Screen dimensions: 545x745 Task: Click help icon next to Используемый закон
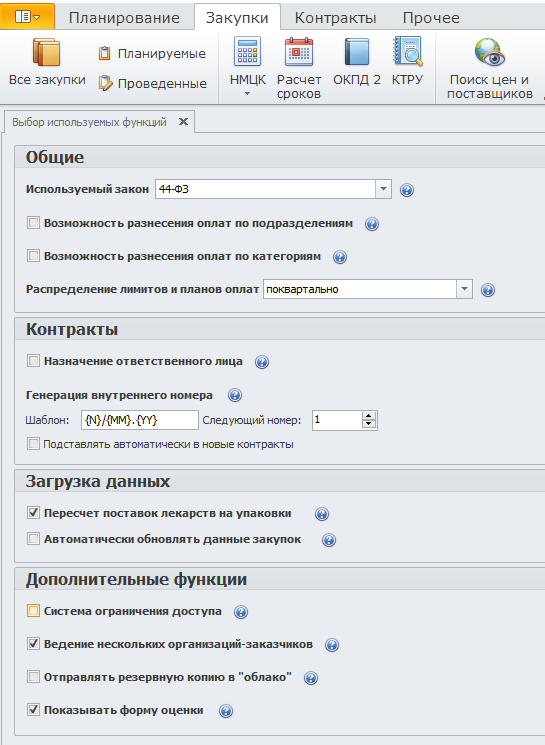[x=407, y=190]
